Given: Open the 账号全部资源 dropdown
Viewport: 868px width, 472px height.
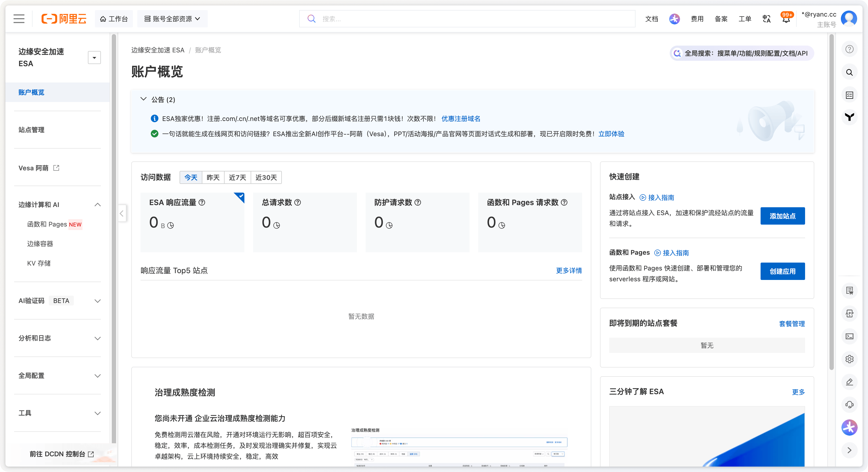Looking at the screenshot, I should [x=172, y=19].
